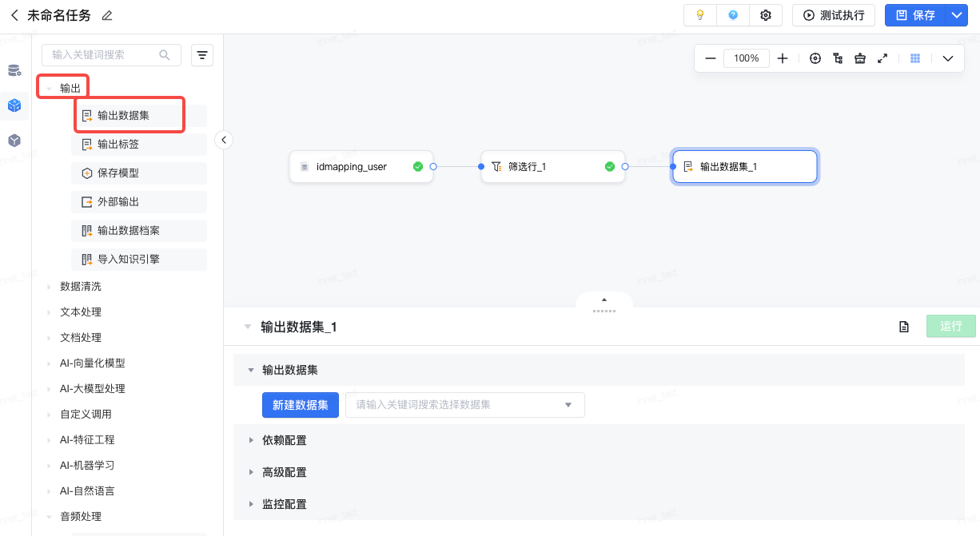Open settings with the gear icon
The height and width of the screenshot is (536, 980).
tap(766, 15)
